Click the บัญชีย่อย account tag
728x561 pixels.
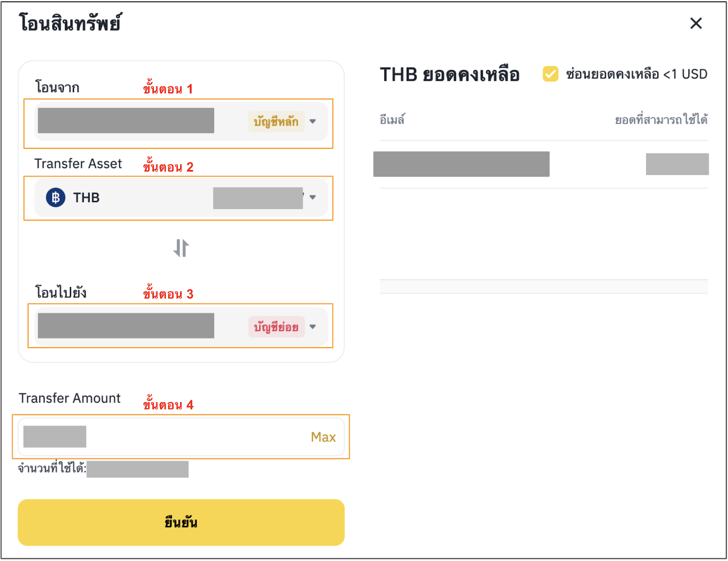tap(276, 327)
